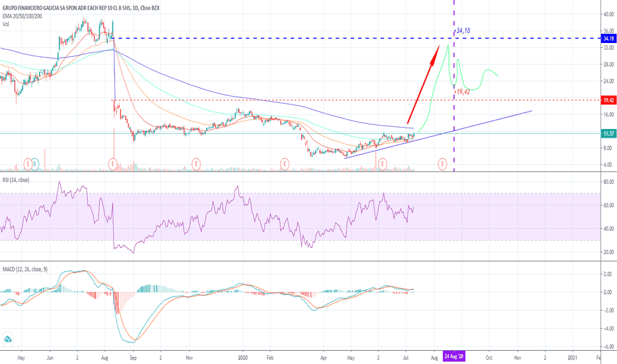
Task: Open the upcoming earnings marker in August 2020
Action: tap(442, 163)
